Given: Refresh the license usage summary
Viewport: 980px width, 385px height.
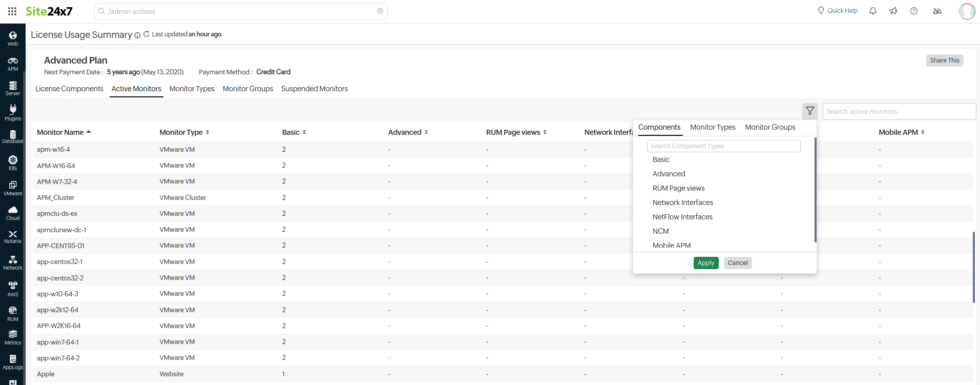Looking at the screenshot, I should pos(146,34).
